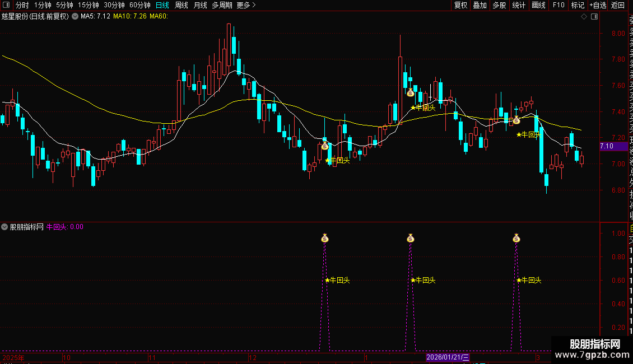The width and height of the screenshot is (633, 364).
Task: Click the panel layout icon at top-left
Action: coord(6,5)
